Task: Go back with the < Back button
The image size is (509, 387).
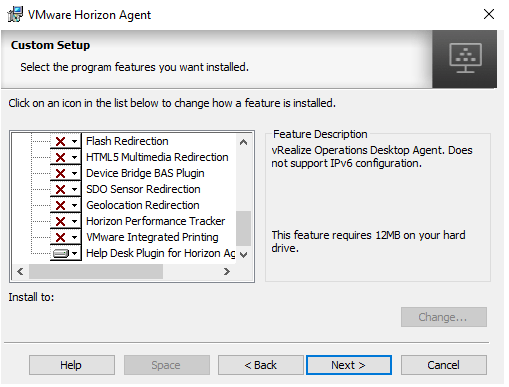Action: (261, 365)
